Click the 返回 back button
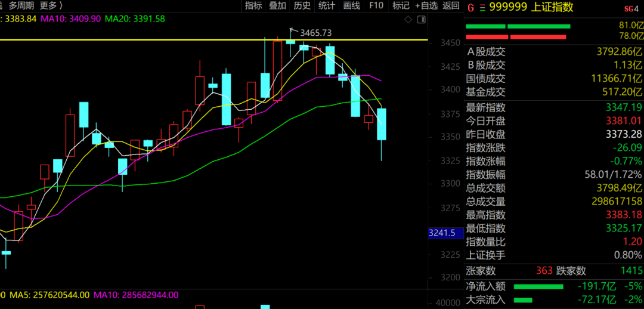 click(x=451, y=6)
